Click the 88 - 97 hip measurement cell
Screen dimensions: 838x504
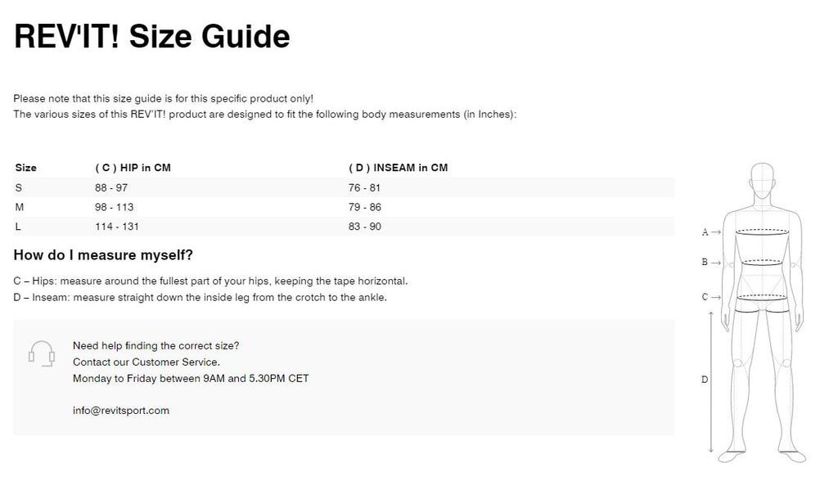(x=112, y=187)
